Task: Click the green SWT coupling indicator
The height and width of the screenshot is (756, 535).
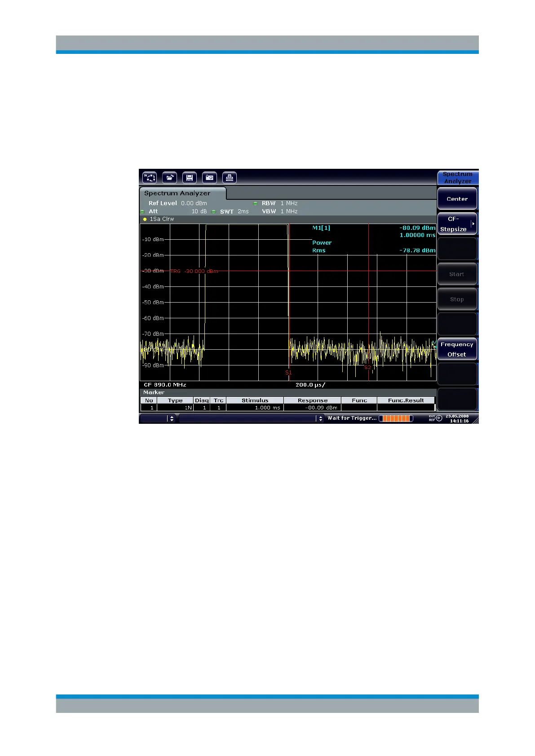Action: point(214,211)
